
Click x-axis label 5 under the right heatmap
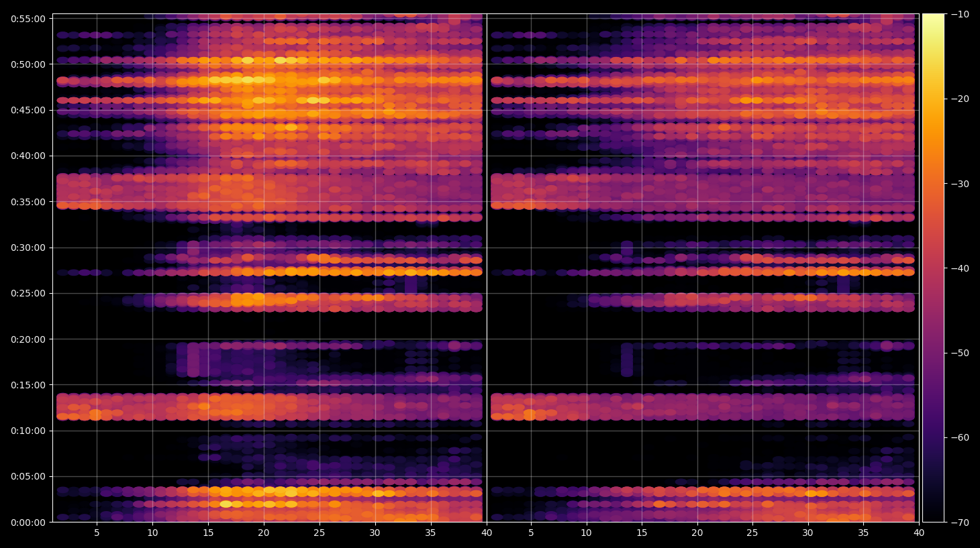coord(531,533)
